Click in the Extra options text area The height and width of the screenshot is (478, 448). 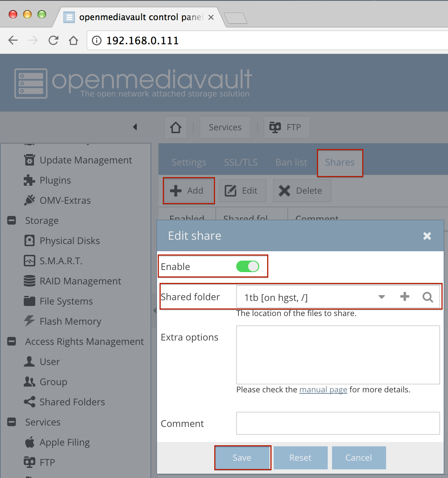[x=338, y=355]
